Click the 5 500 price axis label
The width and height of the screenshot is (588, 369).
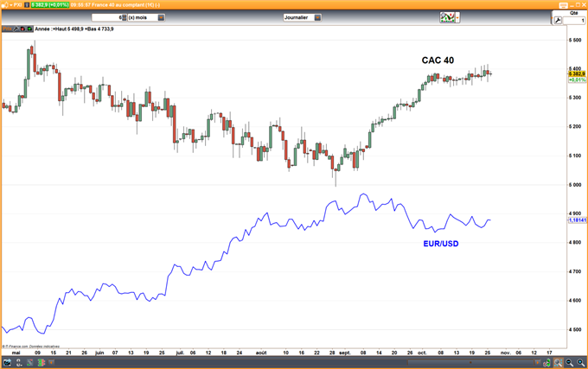pos(575,40)
